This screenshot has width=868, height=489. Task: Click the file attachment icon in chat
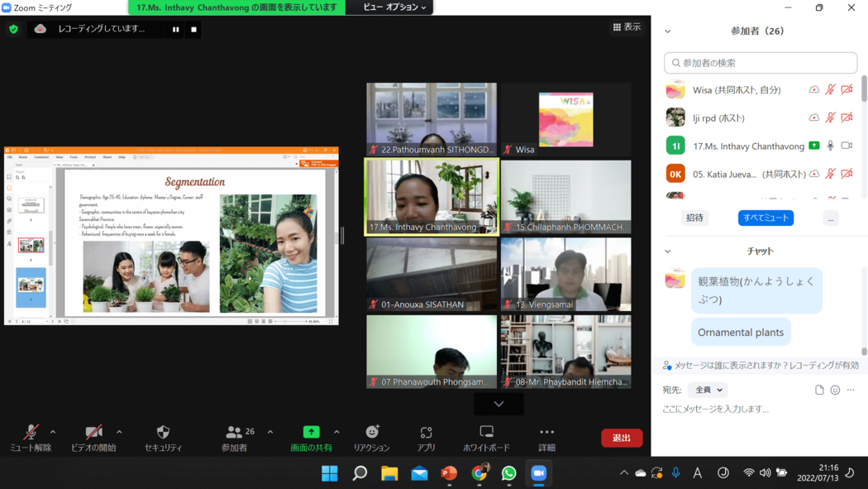pos(819,390)
